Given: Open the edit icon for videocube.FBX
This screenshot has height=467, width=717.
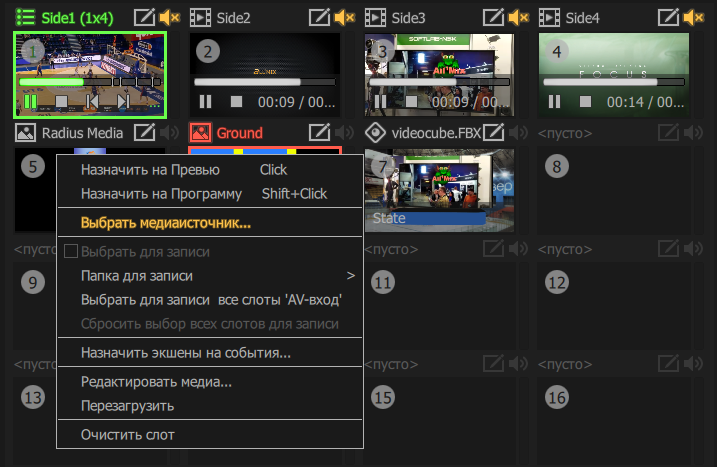Looking at the screenshot, I should 494,133.
